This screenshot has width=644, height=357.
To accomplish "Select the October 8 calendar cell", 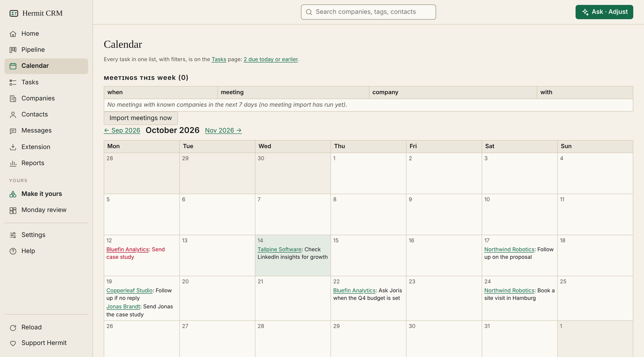I will (368, 215).
